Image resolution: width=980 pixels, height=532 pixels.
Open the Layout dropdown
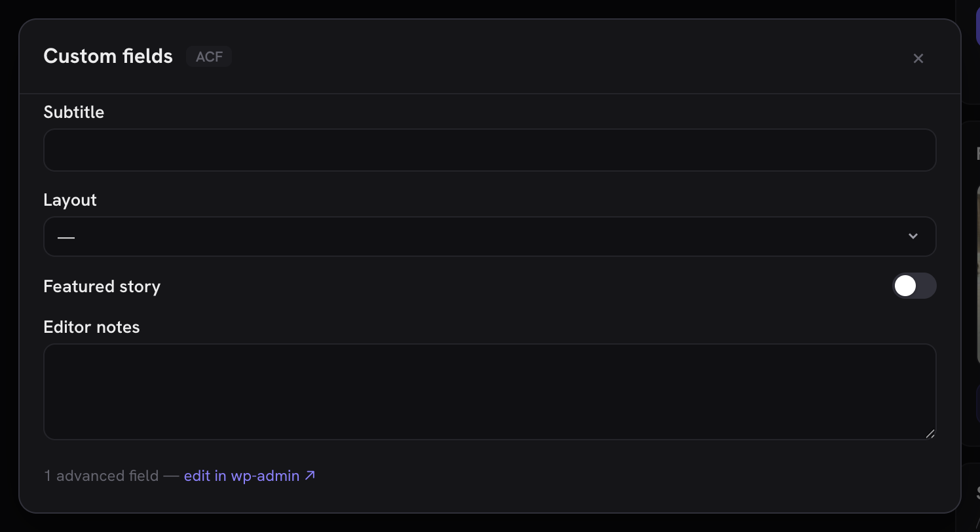tap(490, 237)
